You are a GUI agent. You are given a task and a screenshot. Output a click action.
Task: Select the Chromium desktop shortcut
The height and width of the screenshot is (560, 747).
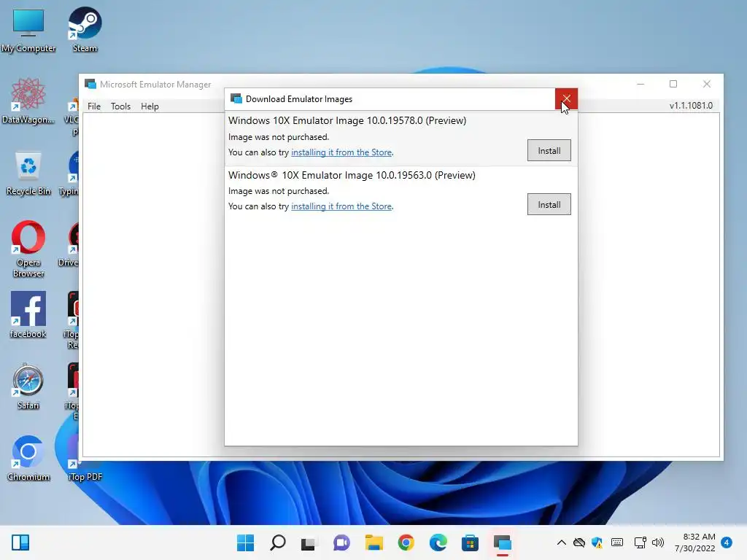coord(28,458)
